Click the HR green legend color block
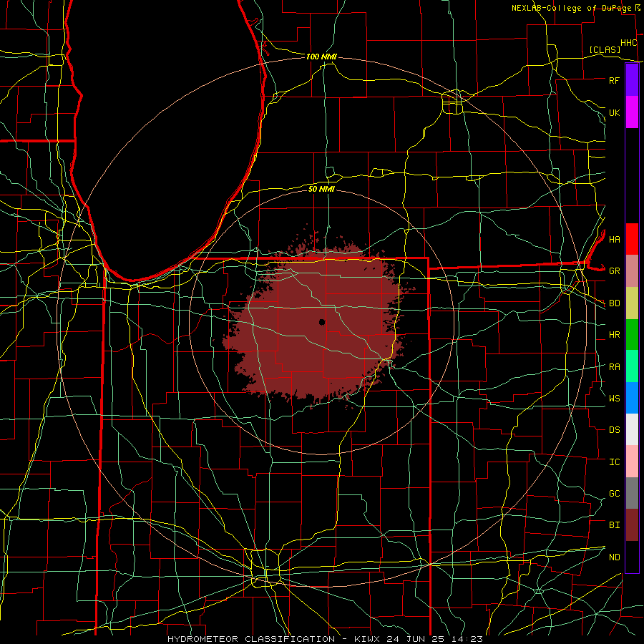Screen dimensions: 644x644 (632, 335)
